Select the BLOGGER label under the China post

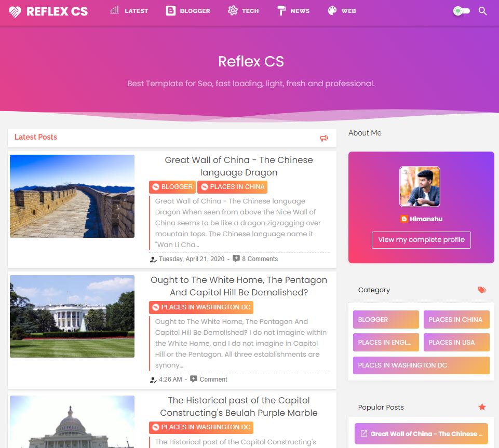pyautogui.click(x=172, y=187)
